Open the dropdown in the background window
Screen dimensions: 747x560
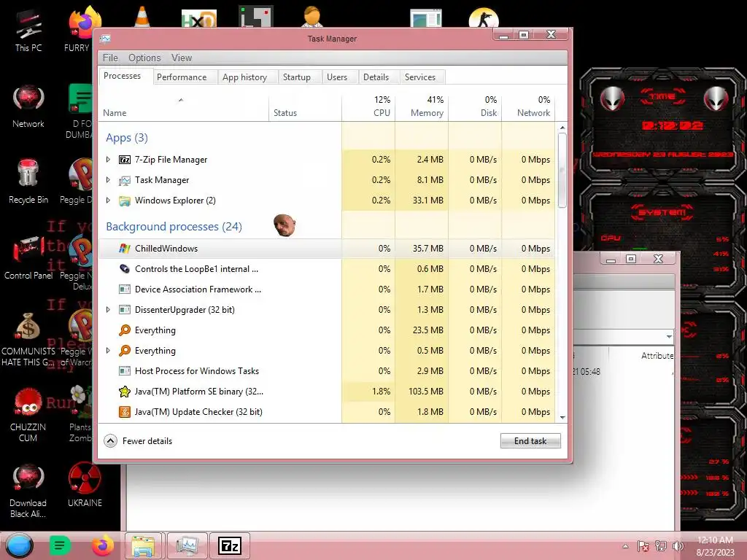pos(669,337)
